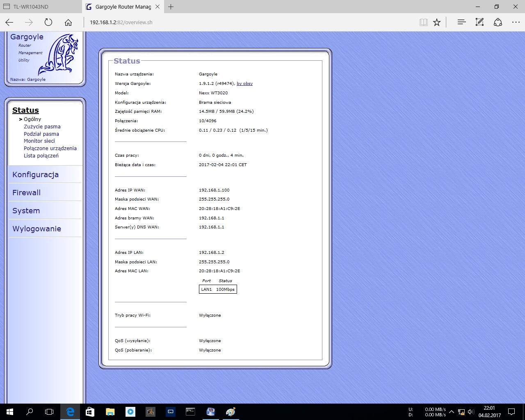525x420 pixels.
Task: Open the Ogólny status page
Action: [32, 119]
